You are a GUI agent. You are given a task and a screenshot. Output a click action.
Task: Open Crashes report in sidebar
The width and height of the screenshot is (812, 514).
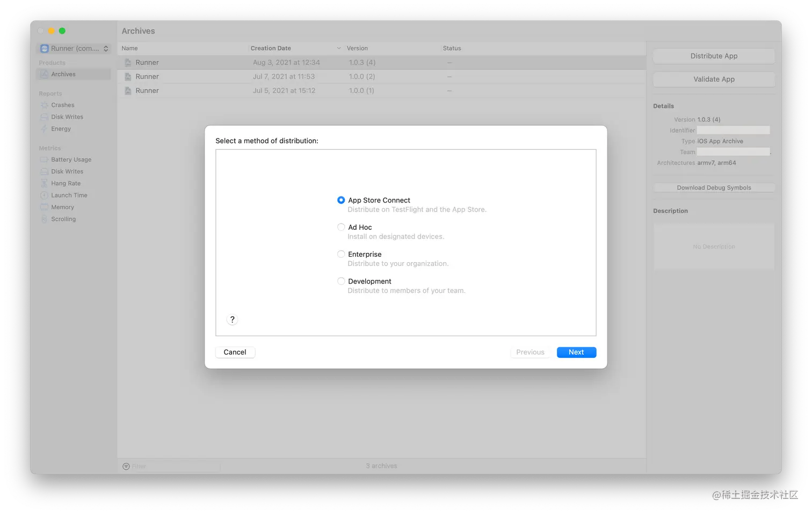tap(63, 105)
